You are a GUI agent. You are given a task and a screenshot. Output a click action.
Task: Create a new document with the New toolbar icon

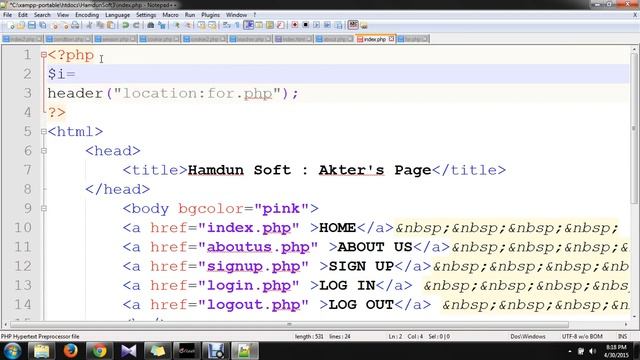pos(11,25)
